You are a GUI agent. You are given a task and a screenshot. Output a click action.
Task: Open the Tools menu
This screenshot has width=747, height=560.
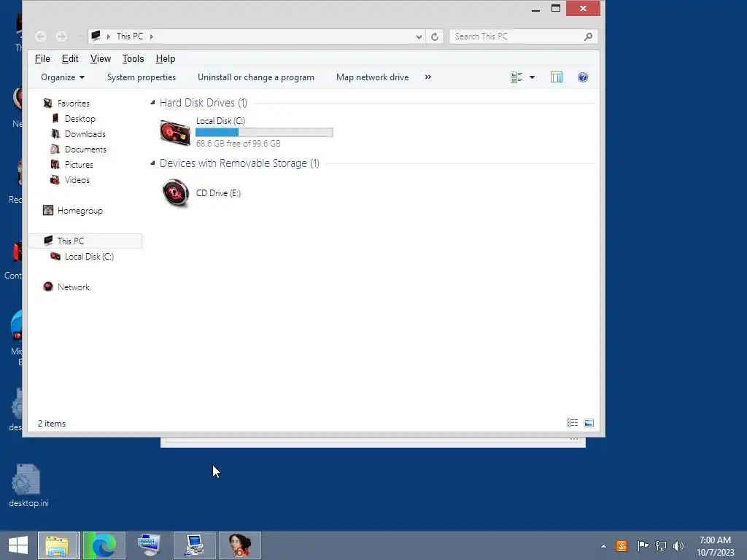(133, 58)
